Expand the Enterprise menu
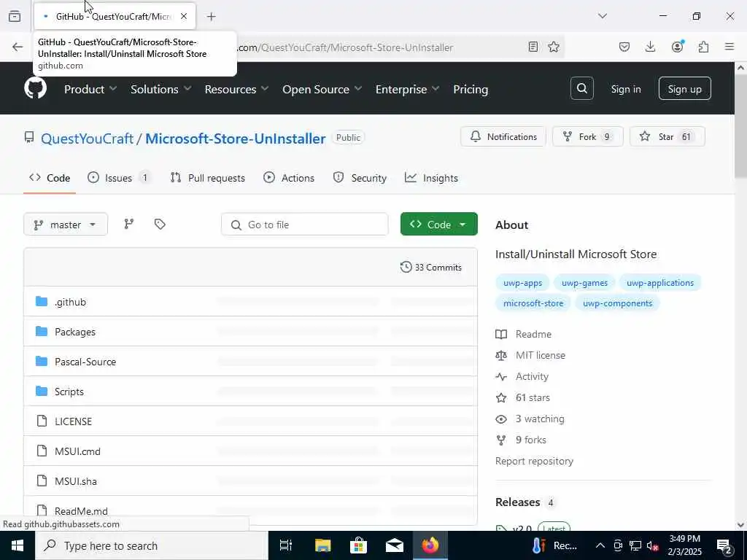The height and width of the screenshot is (560, 747). pos(407,89)
